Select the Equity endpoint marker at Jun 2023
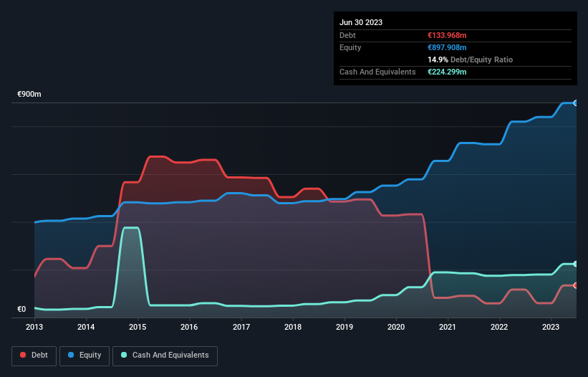 [576, 103]
